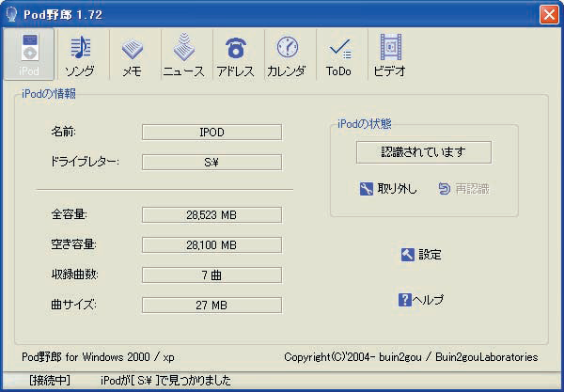Click the iPodの情報 group heading
The width and height of the screenshot is (564, 392).
pos(49,94)
